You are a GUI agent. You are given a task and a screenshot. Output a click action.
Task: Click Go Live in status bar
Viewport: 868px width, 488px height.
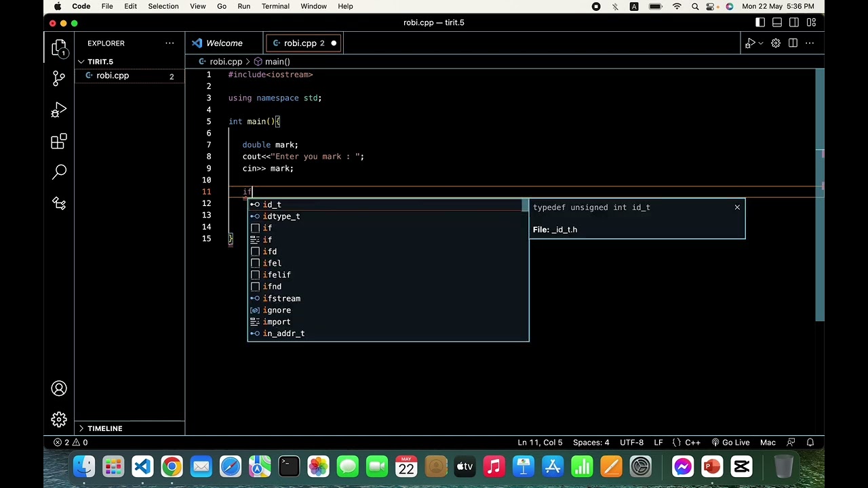[x=730, y=443]
